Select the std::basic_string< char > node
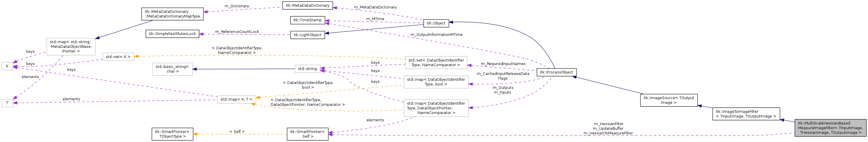The width and height of the screenshot is (868, 142). pyautogui.click(x=172, y=69)
